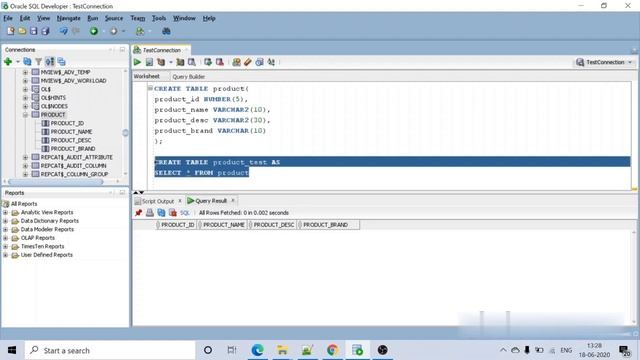Pin the query result with the red pin
The height and width of the screenshot is (360, 640).
(x=138, y=213)
